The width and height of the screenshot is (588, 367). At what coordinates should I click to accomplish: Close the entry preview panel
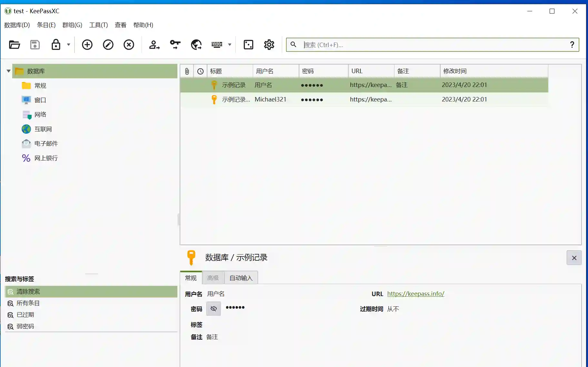pos(574,258)
